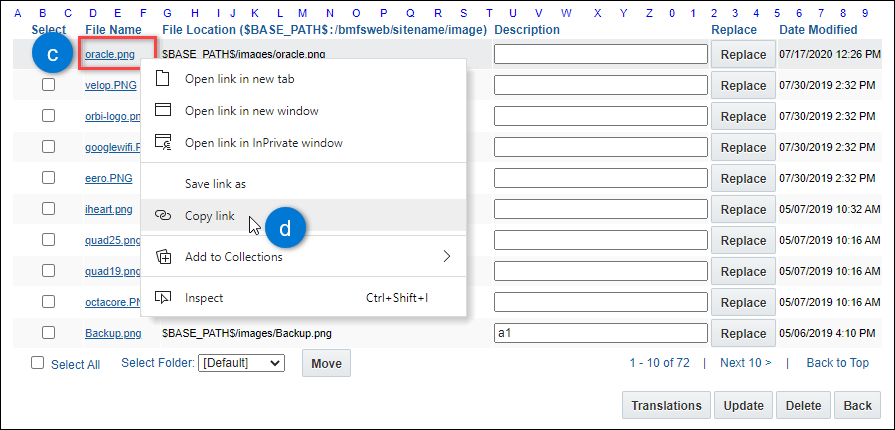Click the description field for oracle.png
The width and height of the screenshot is (895, 430).
[x=601, y=54]
